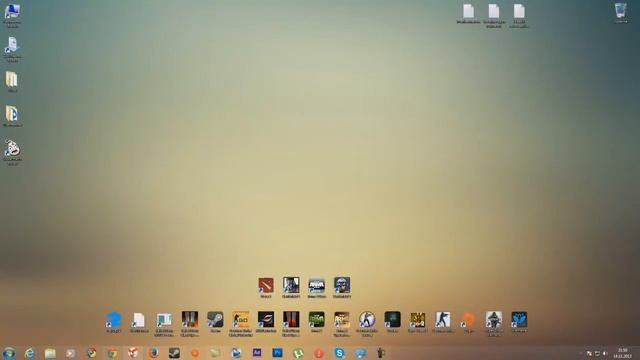Select the dark icon with red swoosh

pos(266,320)
